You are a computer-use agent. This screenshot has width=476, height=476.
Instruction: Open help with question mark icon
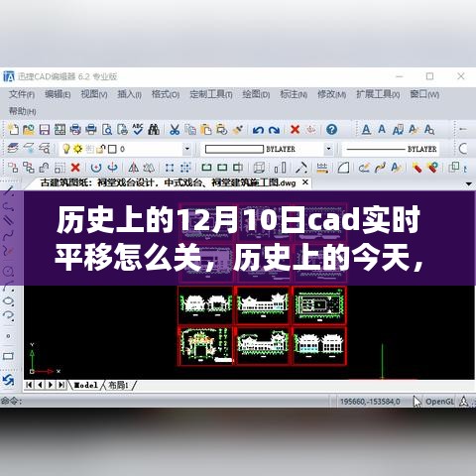point(331,129)
